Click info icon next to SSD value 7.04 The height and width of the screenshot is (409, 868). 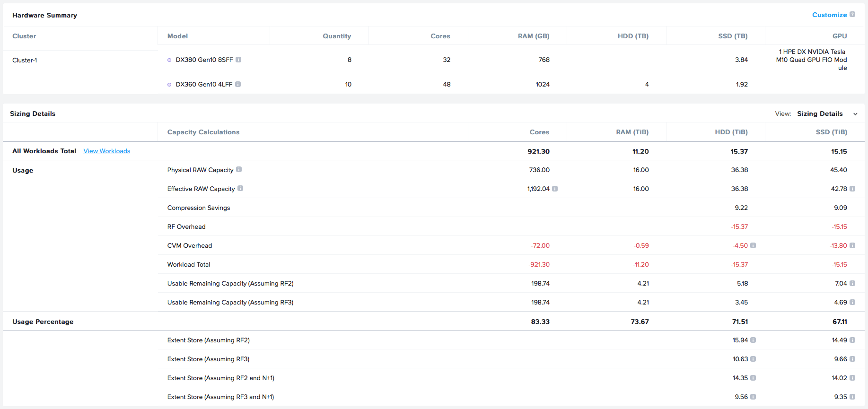852,283
